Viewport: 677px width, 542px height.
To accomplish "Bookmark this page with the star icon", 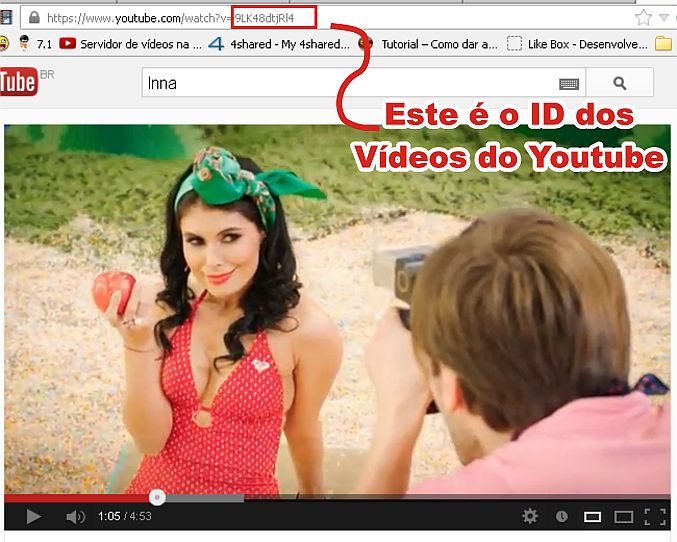I will (x=643, y=18).
